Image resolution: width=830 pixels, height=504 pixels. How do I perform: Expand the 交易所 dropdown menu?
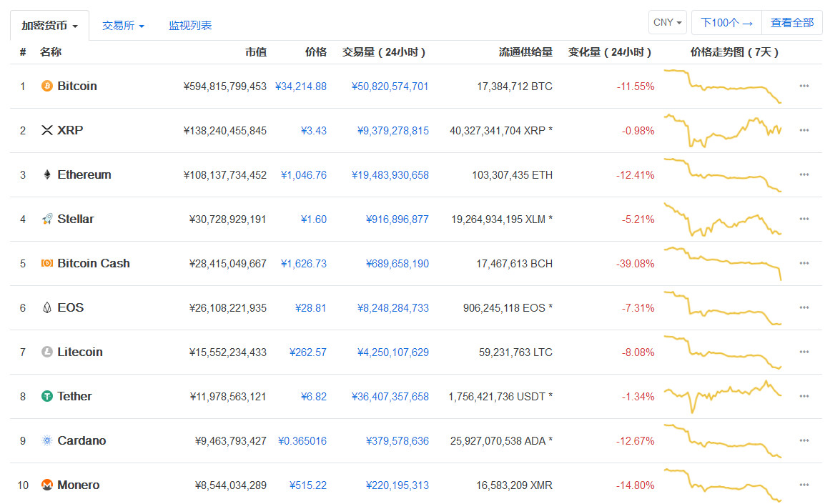123,26
